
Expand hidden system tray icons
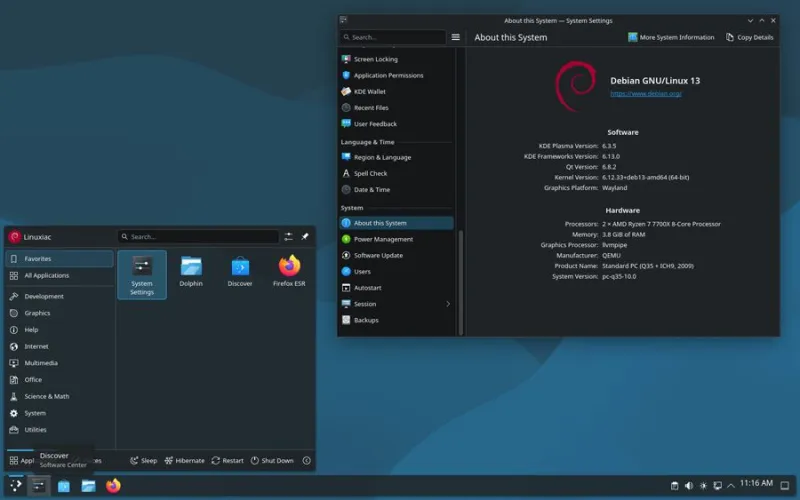[x=731, y=486]
